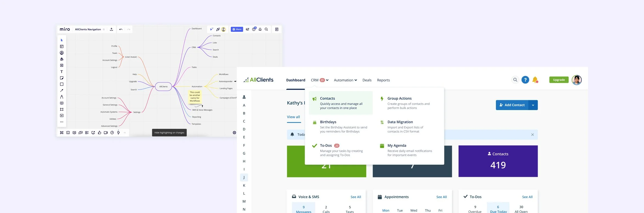Expand the Automation dropdown
This screenshot has height=213, width=644.
tap(345, 80)
